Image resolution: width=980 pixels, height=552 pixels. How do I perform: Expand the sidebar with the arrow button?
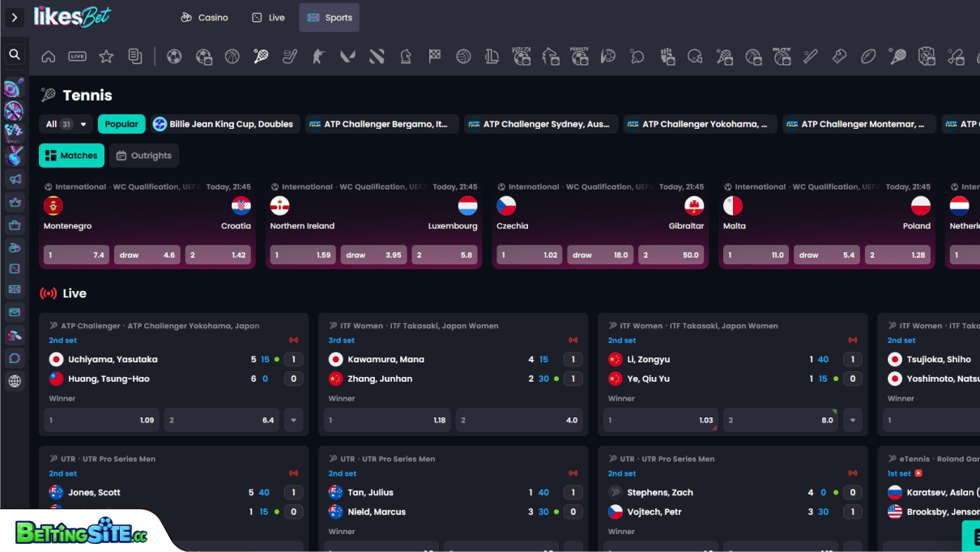(15, 17)
